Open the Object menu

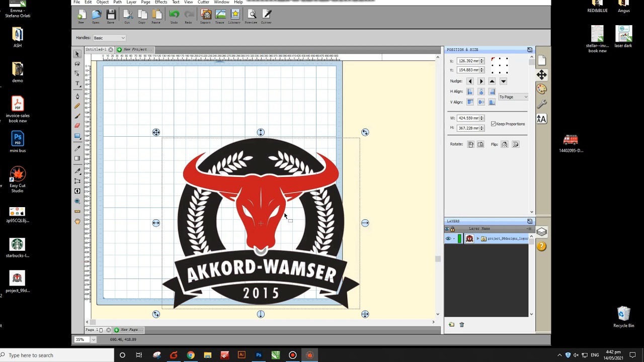(x=103, y=2)
